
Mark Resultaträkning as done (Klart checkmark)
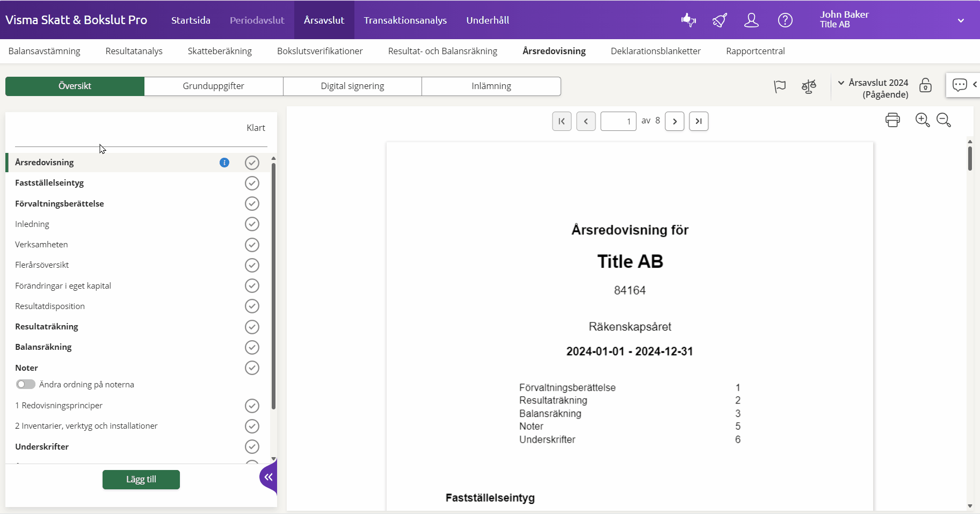click(252, 327)
